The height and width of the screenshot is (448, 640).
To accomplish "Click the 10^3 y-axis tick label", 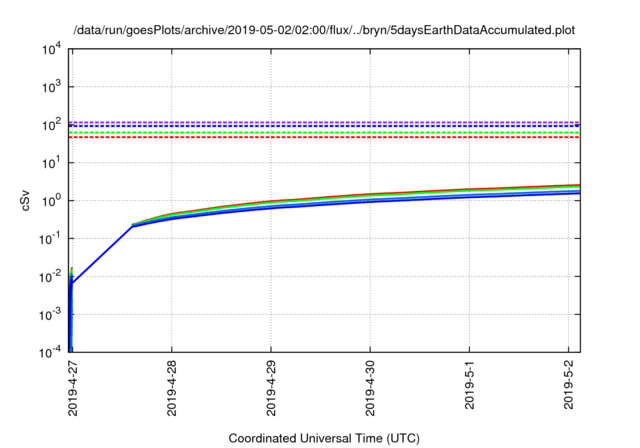I will (x=52, y=87).
